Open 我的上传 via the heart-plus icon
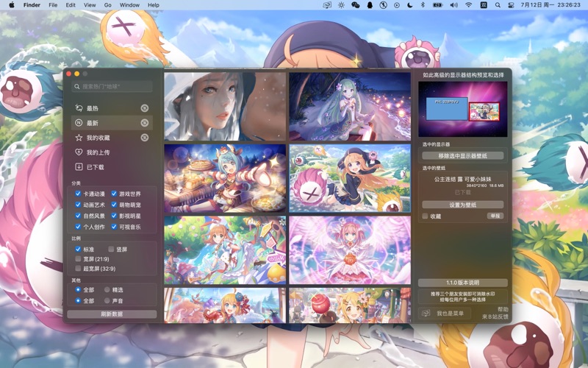 click(79, 152)
